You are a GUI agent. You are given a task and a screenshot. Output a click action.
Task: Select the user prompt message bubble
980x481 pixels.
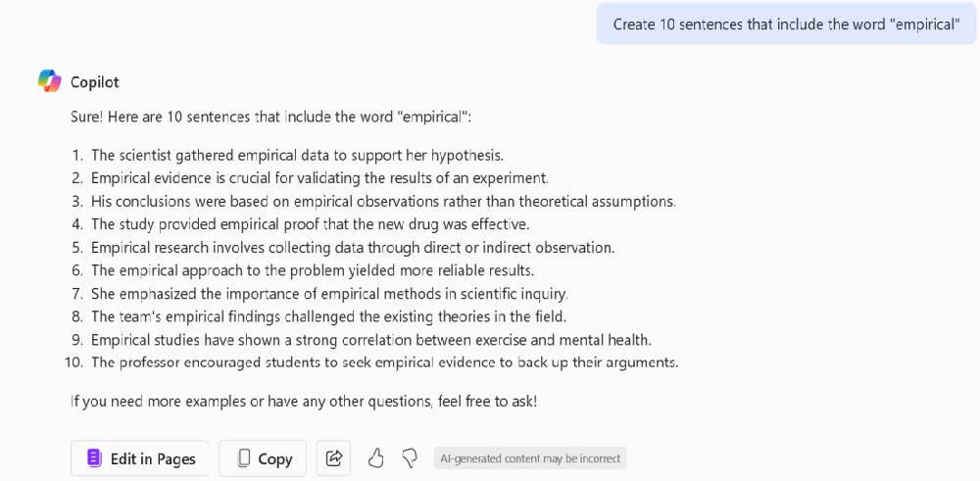786,24
